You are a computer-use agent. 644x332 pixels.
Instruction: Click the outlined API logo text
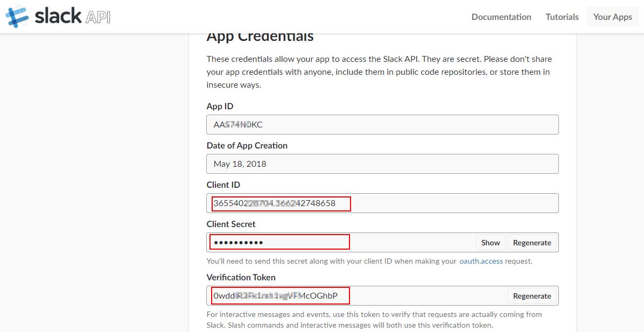tap(97, 17)
